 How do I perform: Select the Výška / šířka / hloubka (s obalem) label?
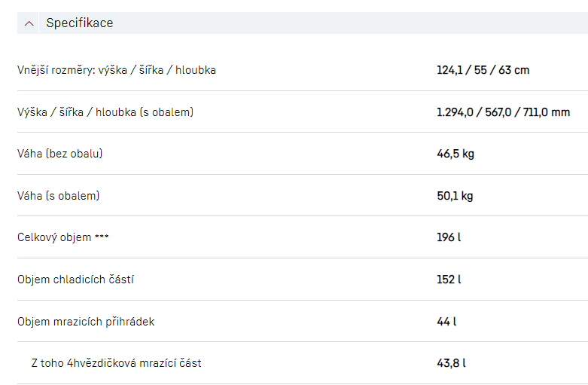pyautogui.click(x=105, y=112)
